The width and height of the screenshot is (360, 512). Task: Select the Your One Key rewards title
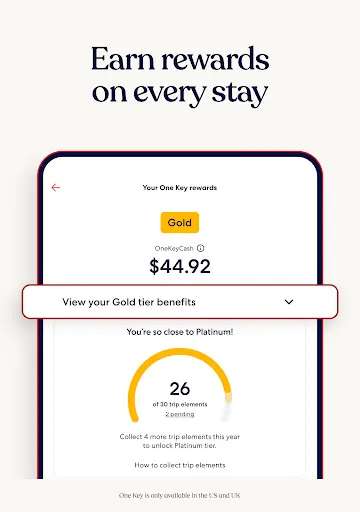tap(180, 188)
